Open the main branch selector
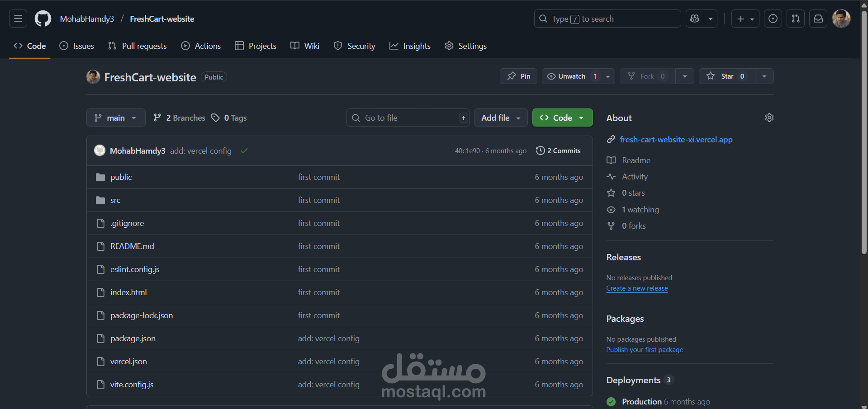 [116, 118]
